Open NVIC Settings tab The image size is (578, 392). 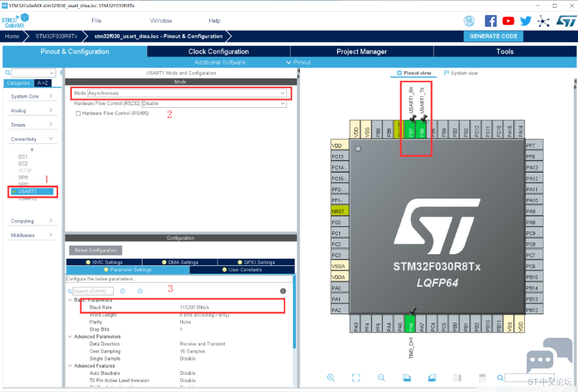(104, 263)
